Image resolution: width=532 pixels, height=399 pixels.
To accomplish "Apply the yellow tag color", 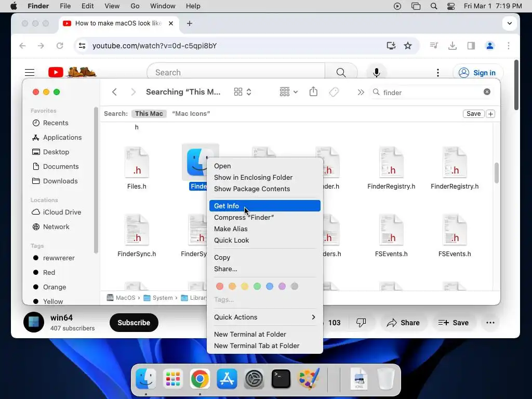I will click(245, 286).
